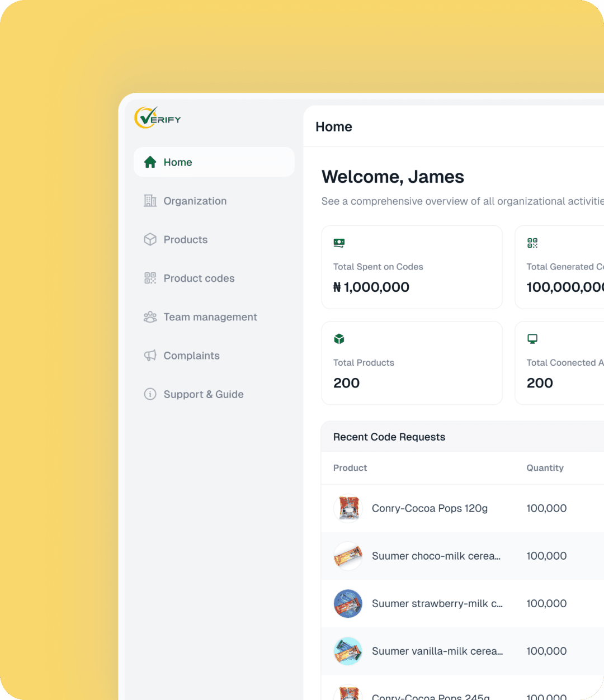Image resolution: width=604 pixels, height=700 pixels.
Task: Go to Product codes page
Action: click(x=199, y=278)
